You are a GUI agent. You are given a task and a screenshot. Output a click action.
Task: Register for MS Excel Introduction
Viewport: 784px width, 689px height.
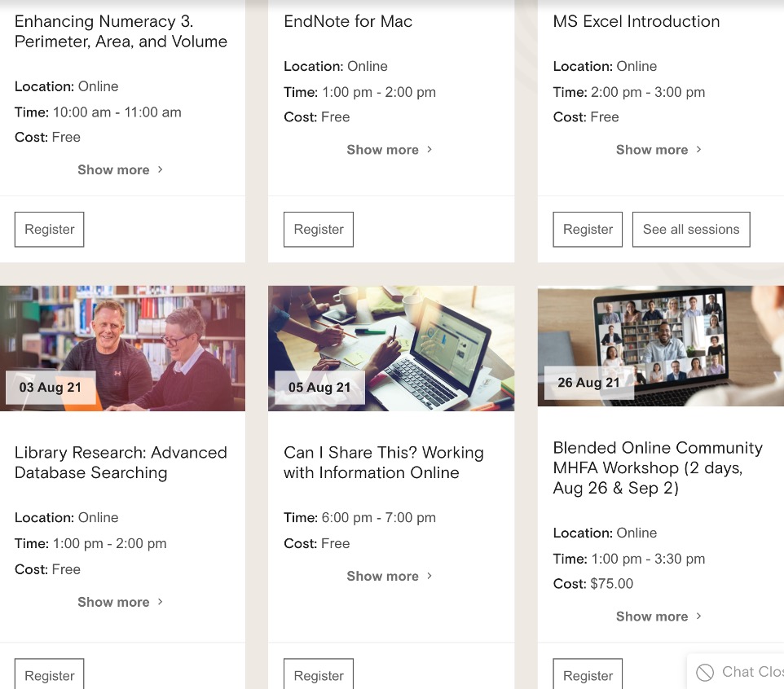pos(588,230)
